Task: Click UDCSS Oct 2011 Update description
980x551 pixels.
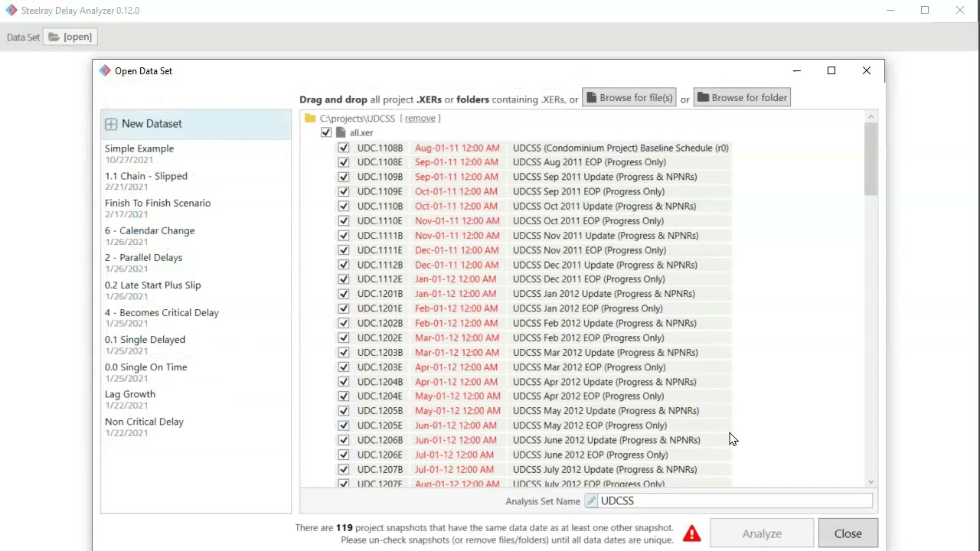Action: click(605, 207)
